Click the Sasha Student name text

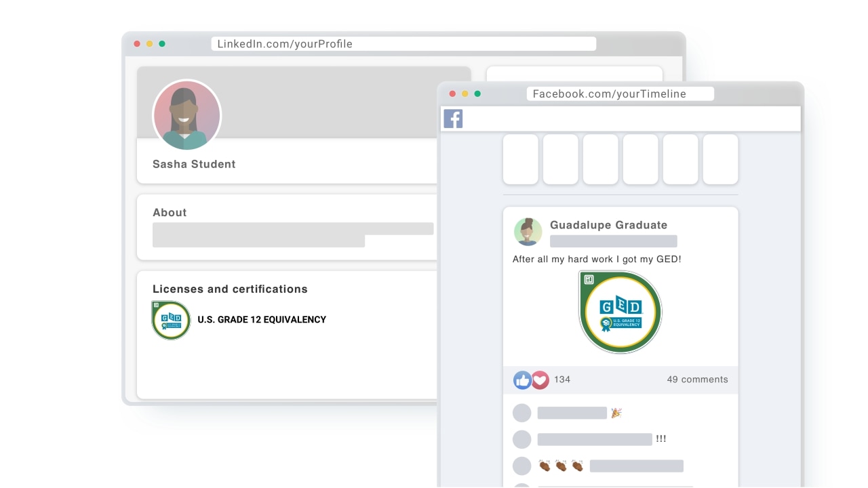click(x=194, y=164)
